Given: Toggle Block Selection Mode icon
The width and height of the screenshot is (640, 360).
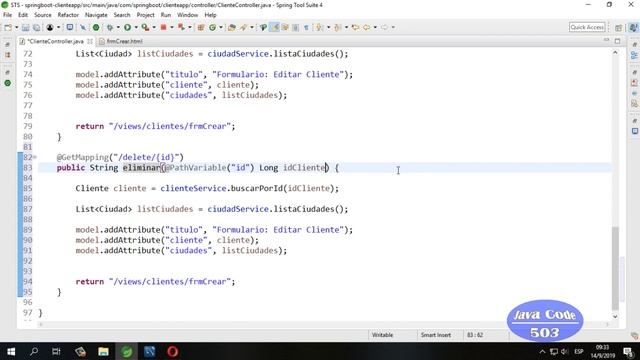Looking at the screenshot, I should pos(296,27).
